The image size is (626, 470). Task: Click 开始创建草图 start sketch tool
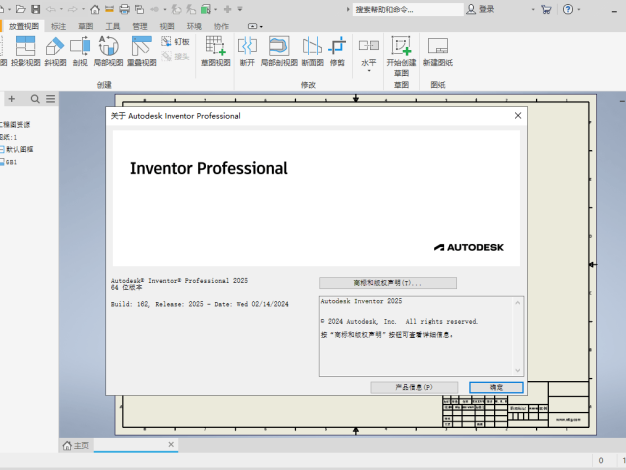click(401, 56)
